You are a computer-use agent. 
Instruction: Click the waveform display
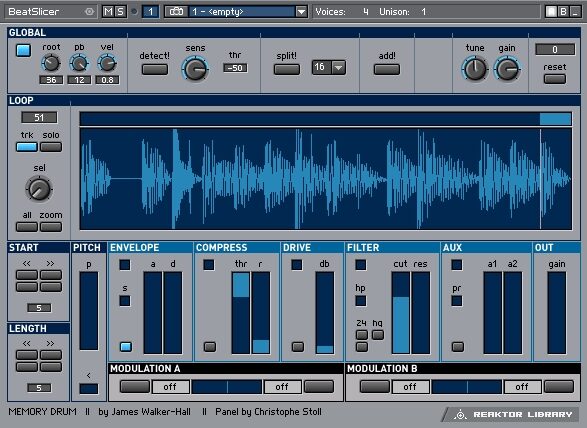click(325, 179)
